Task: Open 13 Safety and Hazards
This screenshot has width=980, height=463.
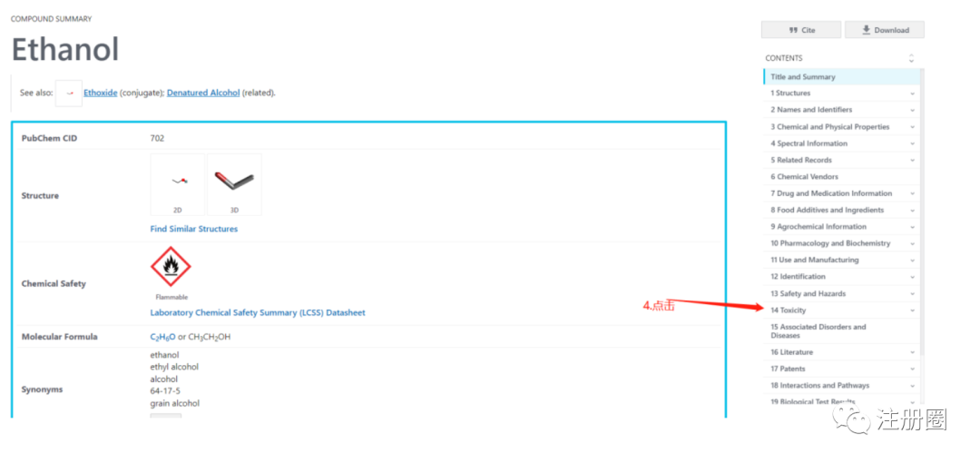Action: point(808,293)
